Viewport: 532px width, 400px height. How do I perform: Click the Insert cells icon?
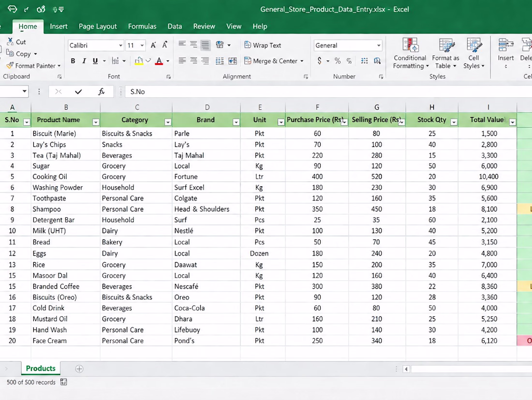[505, 45]
